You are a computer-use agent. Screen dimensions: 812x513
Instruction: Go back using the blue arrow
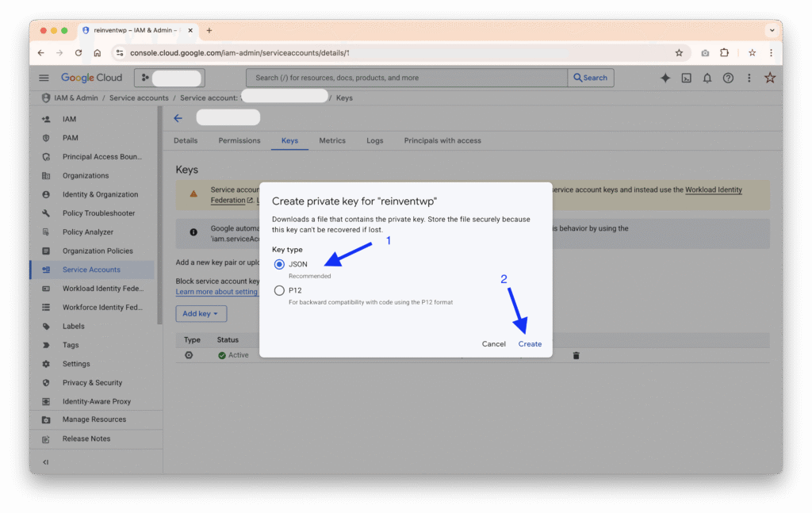click(178, 118)
